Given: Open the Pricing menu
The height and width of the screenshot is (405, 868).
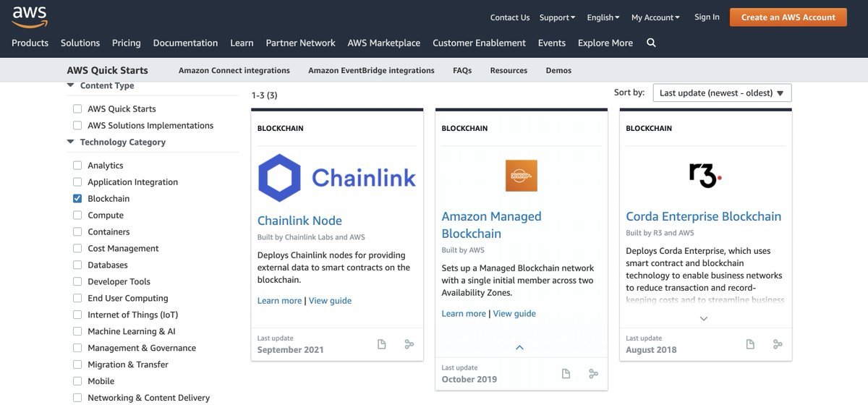Looking at the screenshot, I should pos(127,43).
